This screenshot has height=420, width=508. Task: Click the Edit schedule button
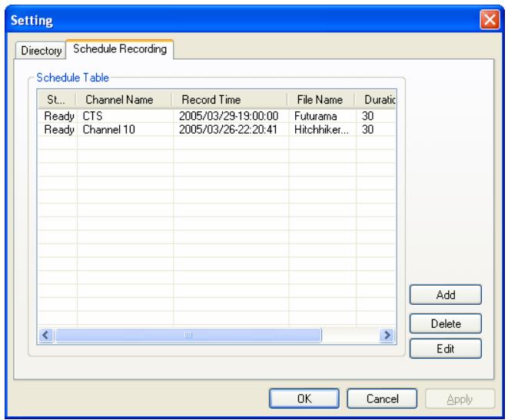click(446, 349)
